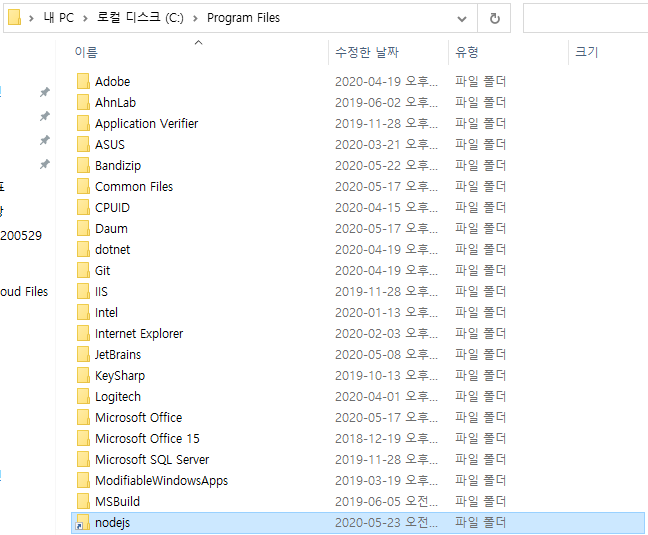Click the ASUS folder icon
The image size is (648, 535).
83,145
